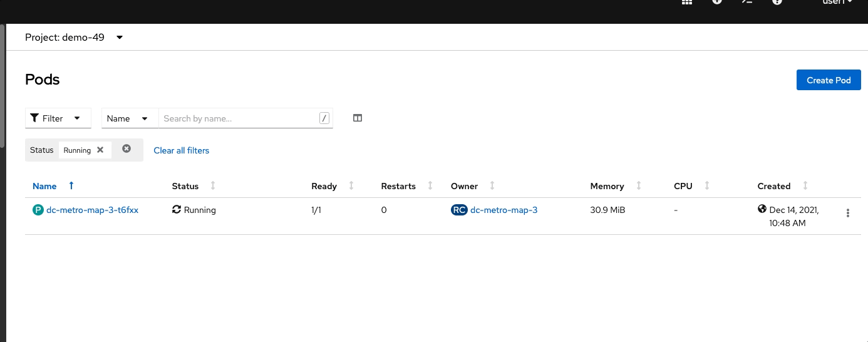Clear the entire Status filter group
The image size is (868, 342).
[x=127, y=148]
